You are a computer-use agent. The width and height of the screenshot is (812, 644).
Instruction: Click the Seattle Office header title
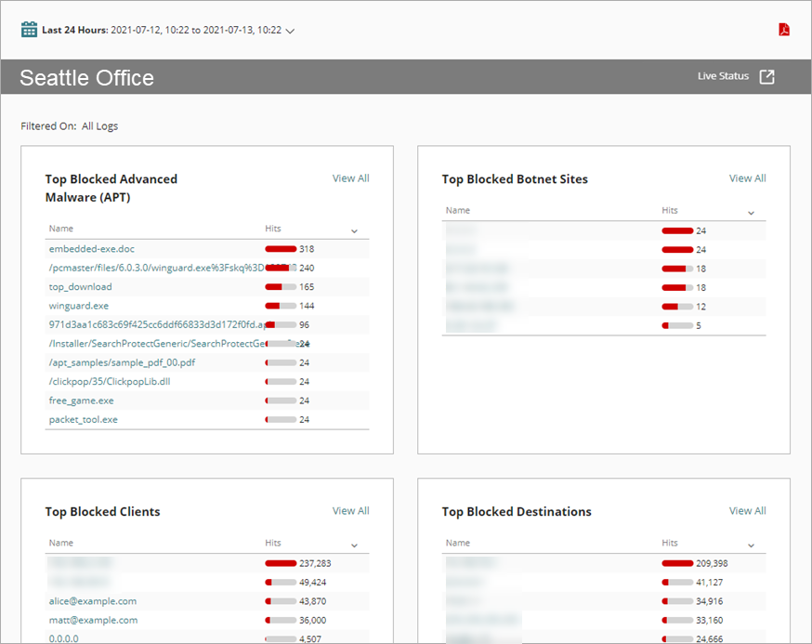[x=85, y=78]
